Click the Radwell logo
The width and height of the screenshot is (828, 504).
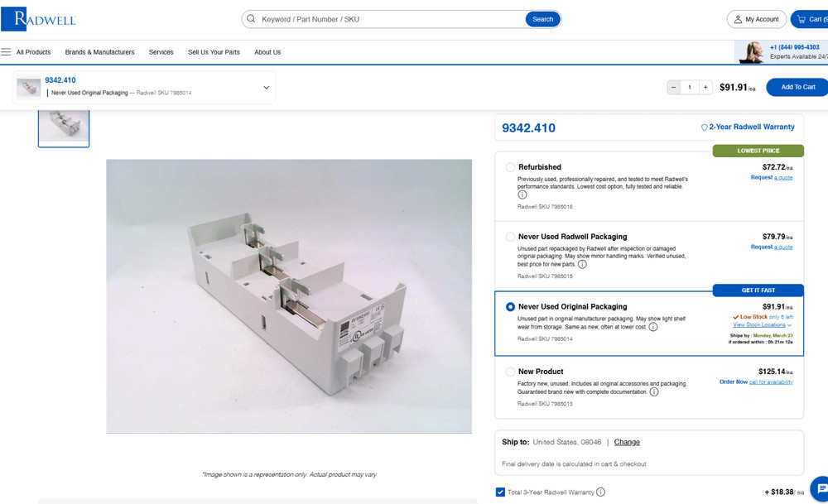pos(39,20)
